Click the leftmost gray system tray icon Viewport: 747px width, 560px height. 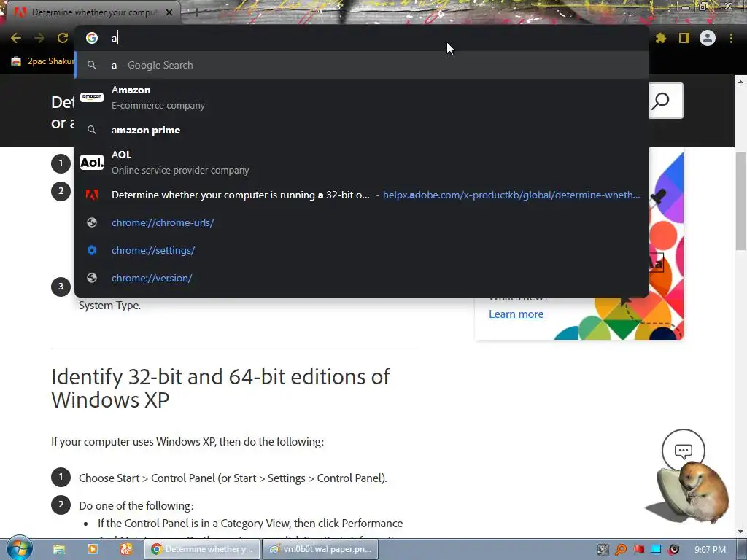[603, 550]
